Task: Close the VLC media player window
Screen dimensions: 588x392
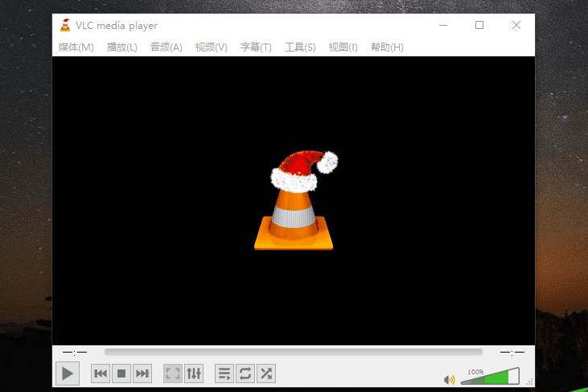Action: (516, 25)
